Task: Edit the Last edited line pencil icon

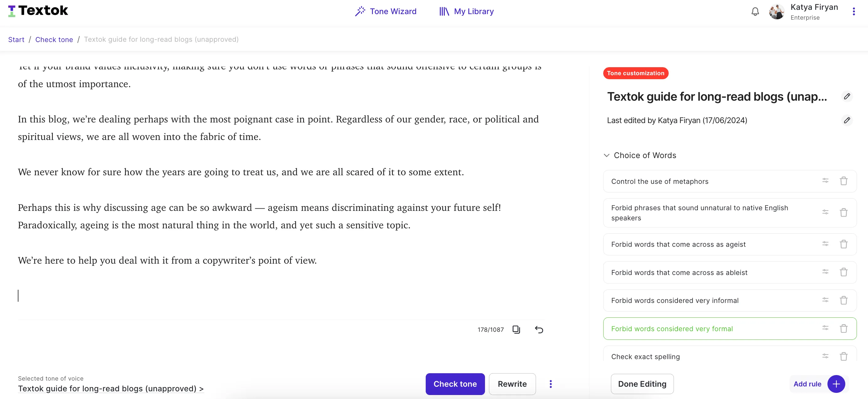Action: (847, 120)
